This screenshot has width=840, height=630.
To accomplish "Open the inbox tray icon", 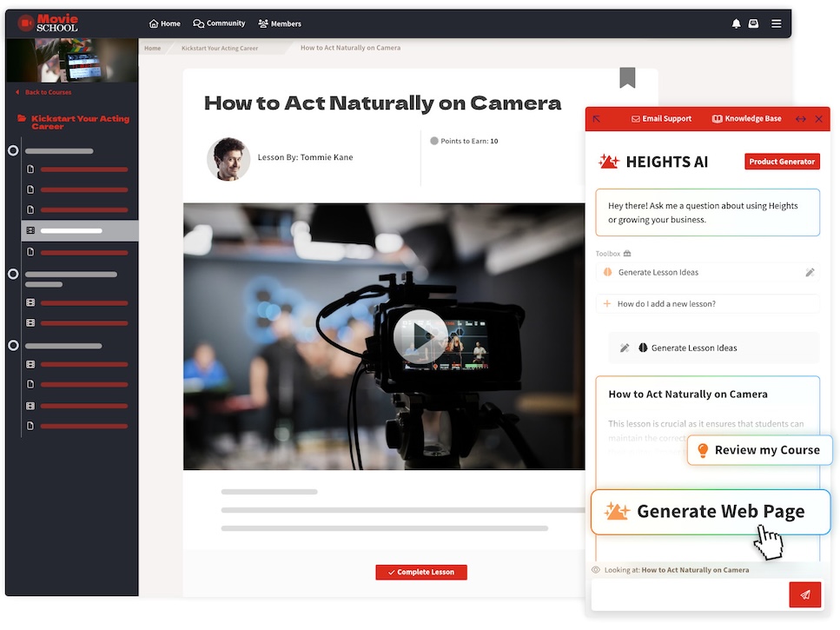I will tap(753, 23).
